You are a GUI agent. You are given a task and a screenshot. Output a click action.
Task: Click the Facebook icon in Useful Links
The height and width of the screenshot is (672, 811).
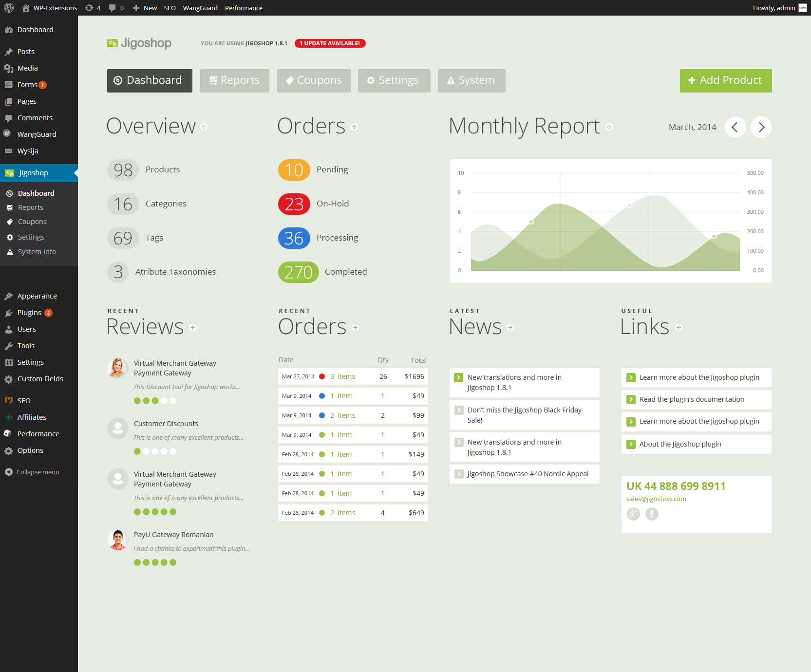[x=652, y=514]
